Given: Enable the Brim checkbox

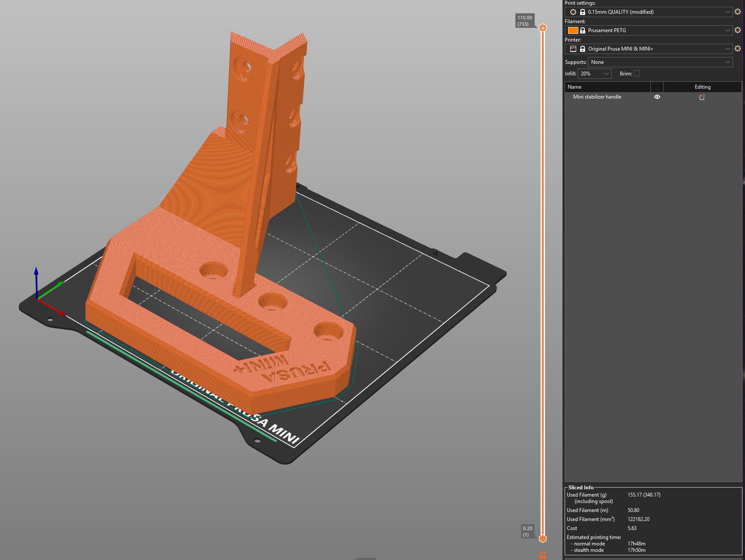Looking at the screenshot, I should coord(637,73).
